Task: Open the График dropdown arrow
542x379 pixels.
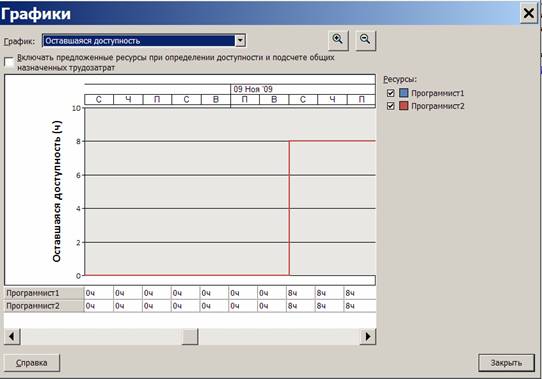Action: (240, 40)
